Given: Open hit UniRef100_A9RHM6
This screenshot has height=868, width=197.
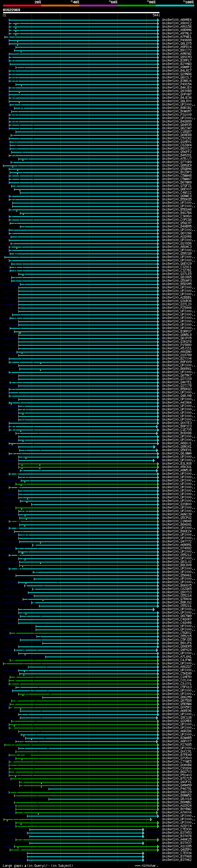Looking at the screenshot, I should 177,30.
